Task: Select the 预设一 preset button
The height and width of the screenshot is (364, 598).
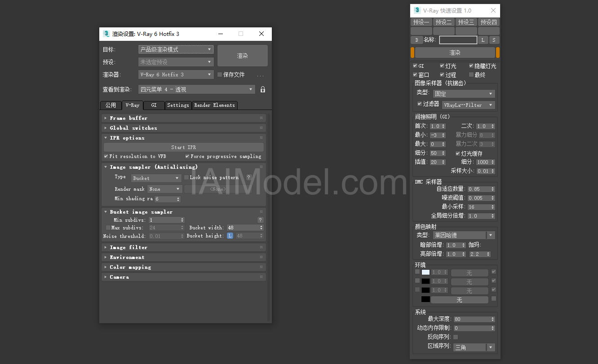Action: coord(421,22)
